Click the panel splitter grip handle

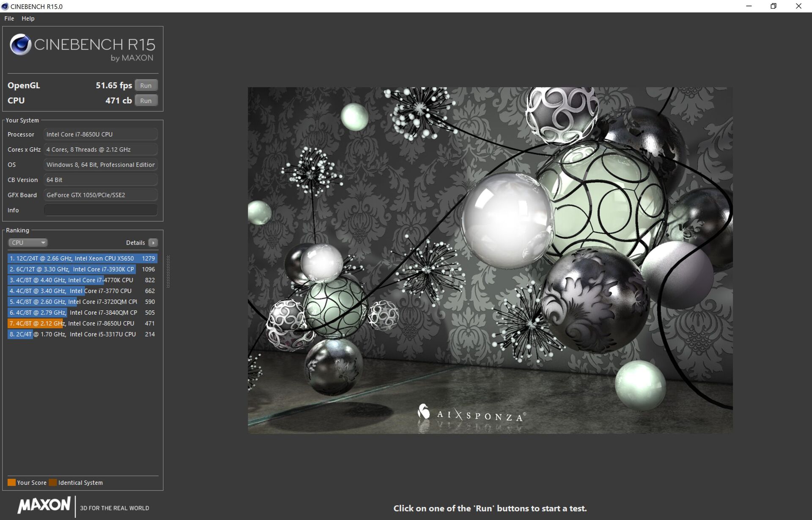tap(168, 272)
